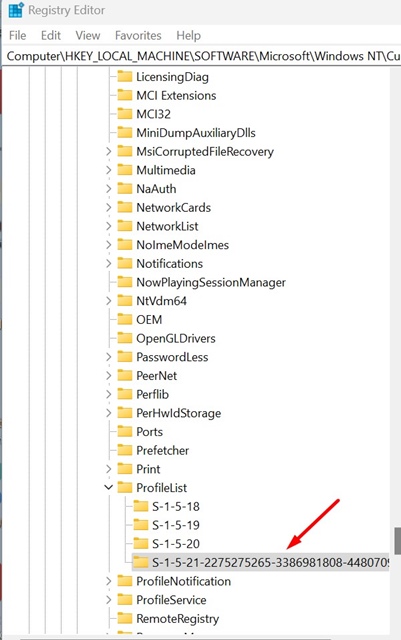The height and width of the screenshot is (640, 401).
Task: Select the S-1-5-20 key
Action: [x=176, y=544]
